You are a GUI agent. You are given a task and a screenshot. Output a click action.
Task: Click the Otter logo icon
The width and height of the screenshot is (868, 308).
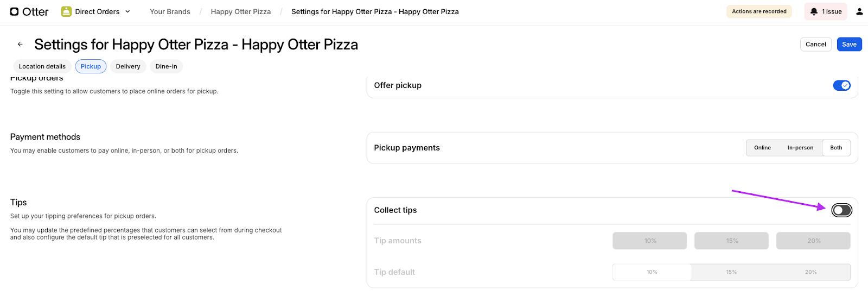15,11
